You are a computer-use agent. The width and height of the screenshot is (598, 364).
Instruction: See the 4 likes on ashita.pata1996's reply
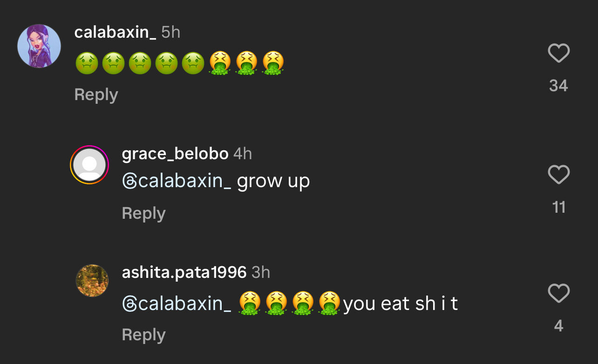coord(558,326)
